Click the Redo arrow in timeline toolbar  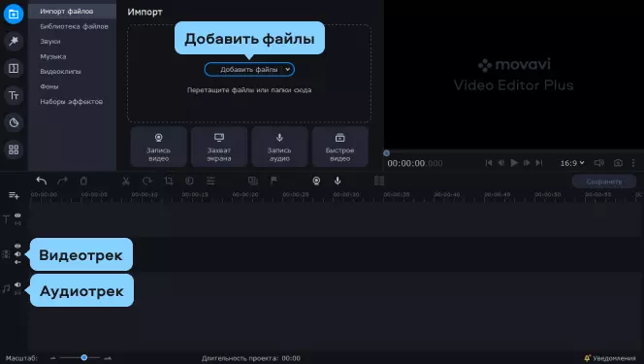pos(62,181)
